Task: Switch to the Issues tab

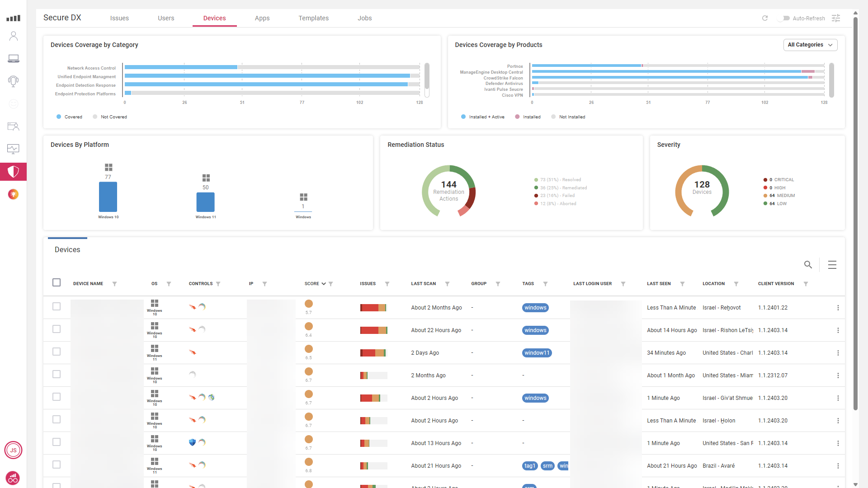Action: [x=119, y=18]
